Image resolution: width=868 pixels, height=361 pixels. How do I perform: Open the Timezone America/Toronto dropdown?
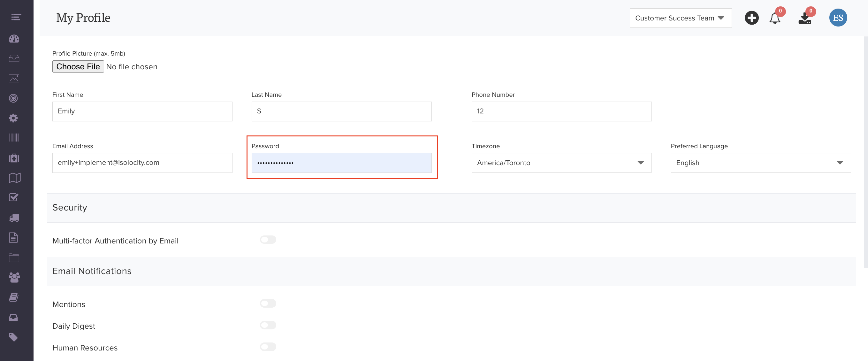click(561, 163)
